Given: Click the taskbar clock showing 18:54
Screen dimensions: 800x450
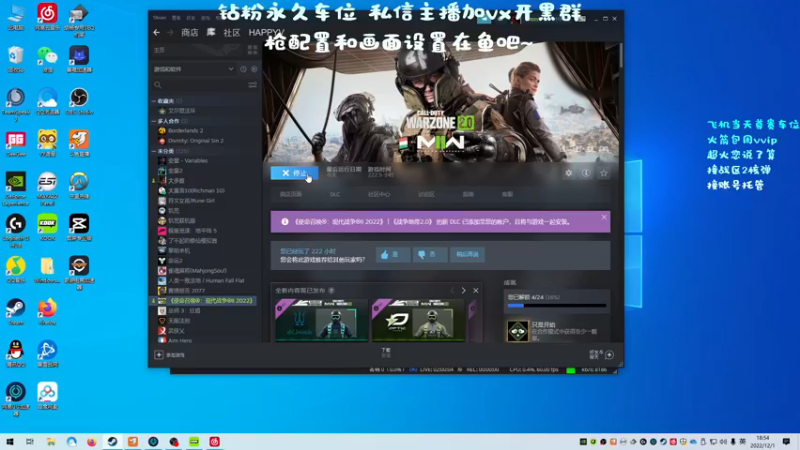Looking at the screenshot, I should click(x=763, y=442).
